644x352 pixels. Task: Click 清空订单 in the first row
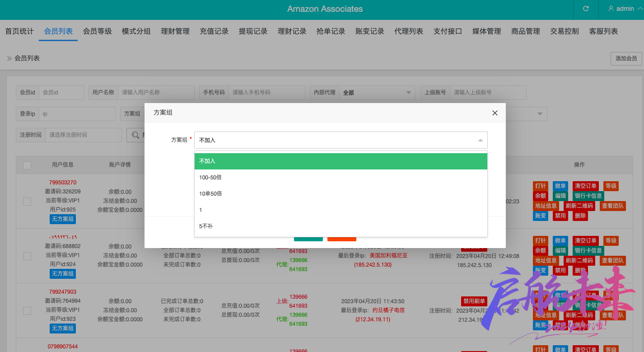(x=586, y=186)
